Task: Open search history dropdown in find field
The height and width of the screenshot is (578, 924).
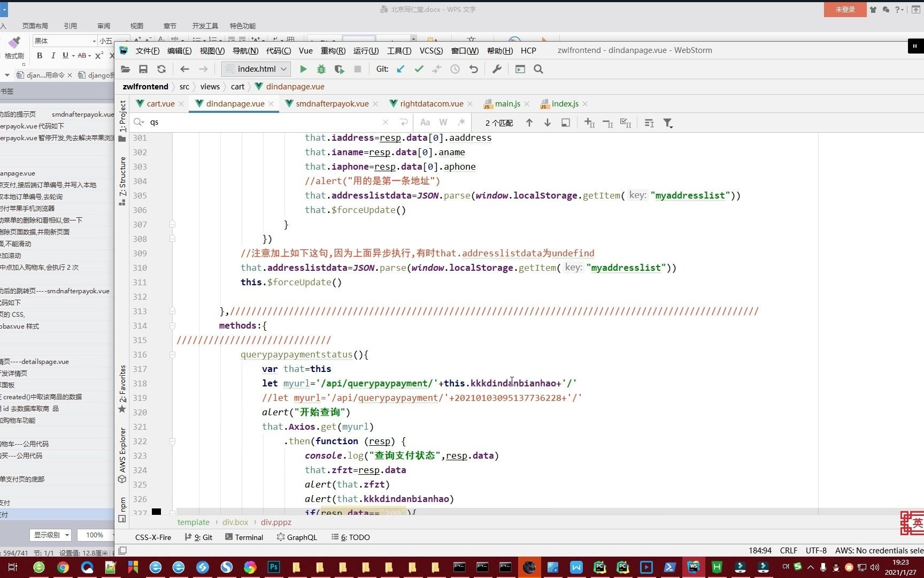Action: 139,122
